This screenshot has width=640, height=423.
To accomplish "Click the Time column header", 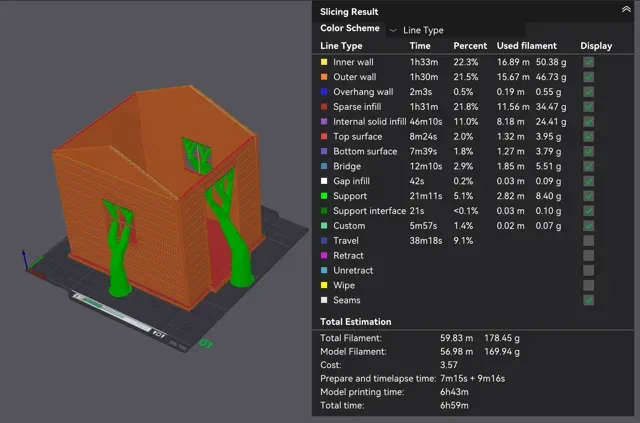I will (x=420, y=46).
